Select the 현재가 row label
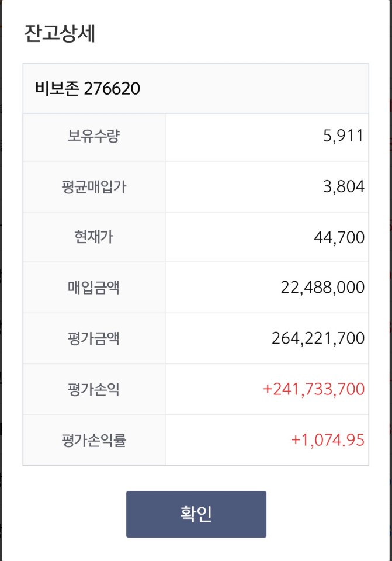The width and height of the screenshot is (392, 561). click(x=93, y=237)
